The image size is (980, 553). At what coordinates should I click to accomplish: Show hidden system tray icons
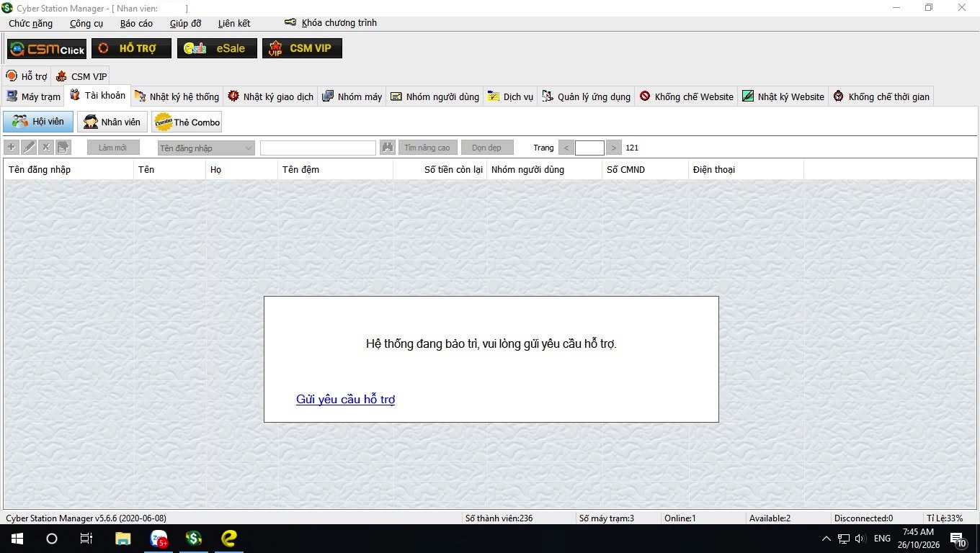(x=826, y=539)
